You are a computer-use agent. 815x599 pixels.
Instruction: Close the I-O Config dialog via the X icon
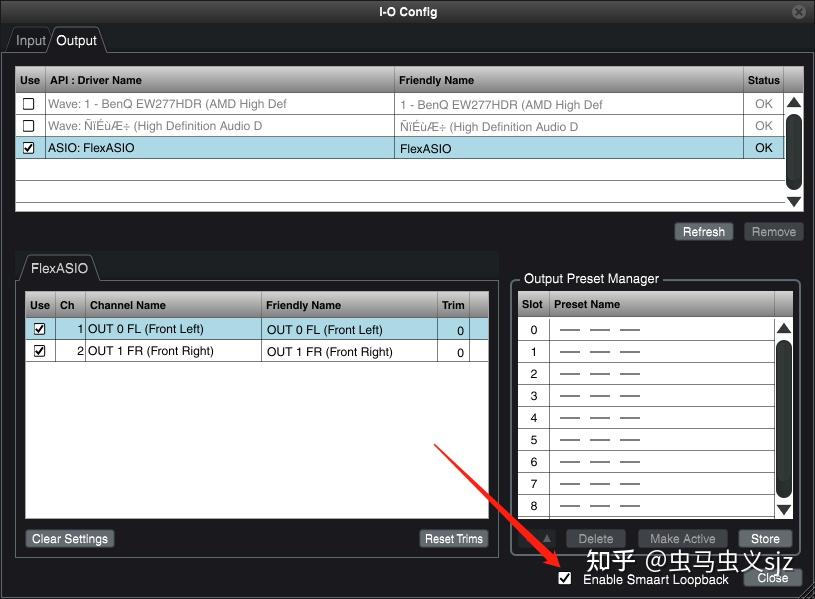pyautogui.click(x=797, y=11)
